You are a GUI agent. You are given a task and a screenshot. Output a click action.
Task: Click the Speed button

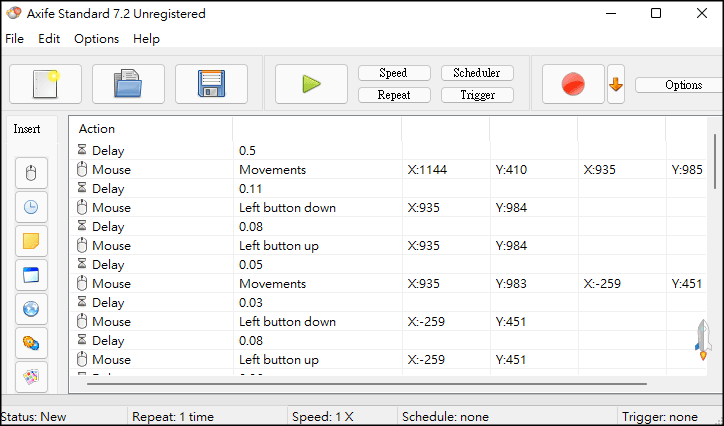click(x=394, y=73)
